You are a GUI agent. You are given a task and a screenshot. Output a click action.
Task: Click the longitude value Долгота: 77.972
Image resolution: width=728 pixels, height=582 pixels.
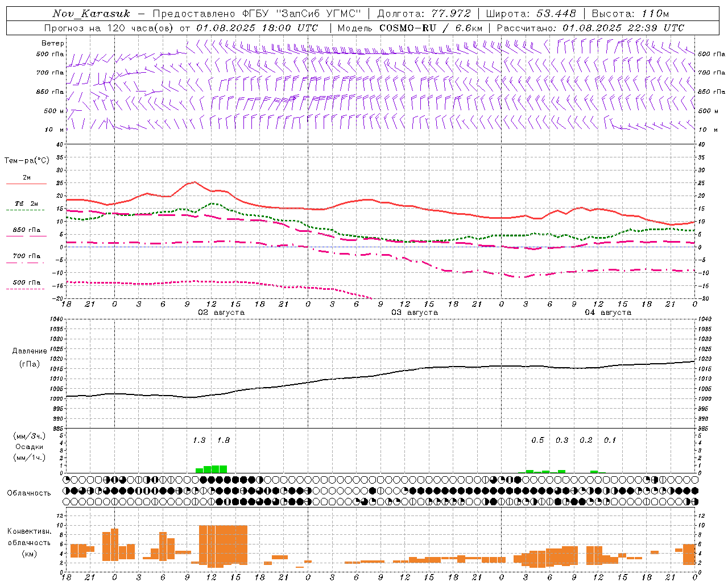[x=424, y=14]
